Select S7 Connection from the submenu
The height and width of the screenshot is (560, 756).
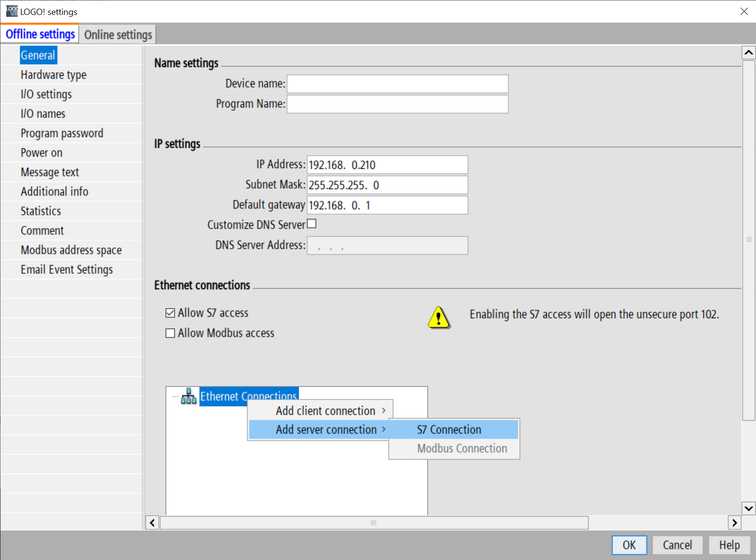(x=454, y=429)
